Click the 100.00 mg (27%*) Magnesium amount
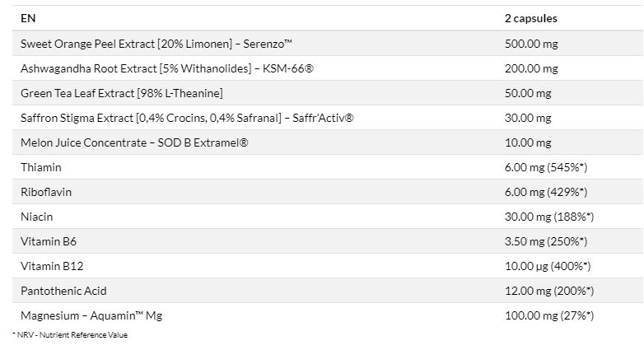Screen dimensions: 644x350 (549, 315)
